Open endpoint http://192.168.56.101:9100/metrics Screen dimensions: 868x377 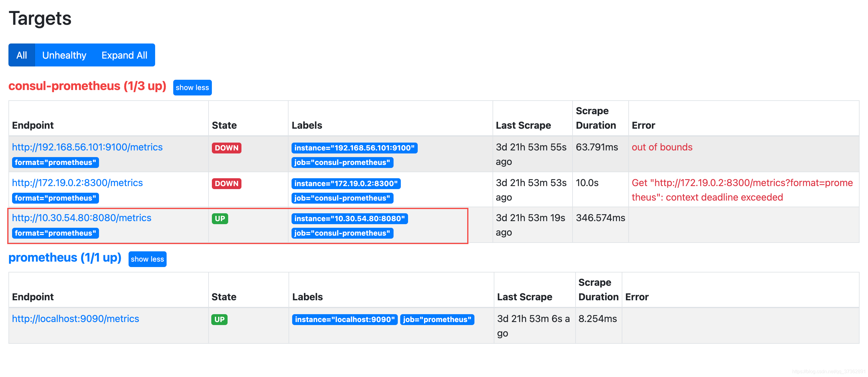pyautogui.click(x=87, y=147)
